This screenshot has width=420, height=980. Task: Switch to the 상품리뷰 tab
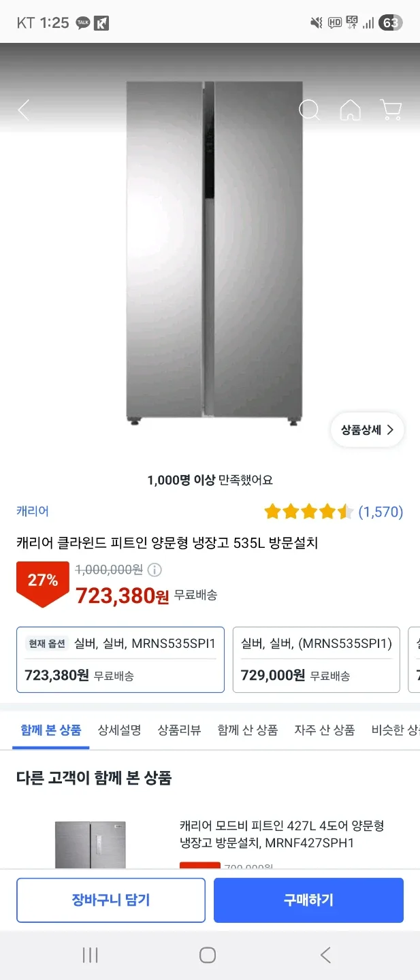pyautogui.click(x=179, y=730)
